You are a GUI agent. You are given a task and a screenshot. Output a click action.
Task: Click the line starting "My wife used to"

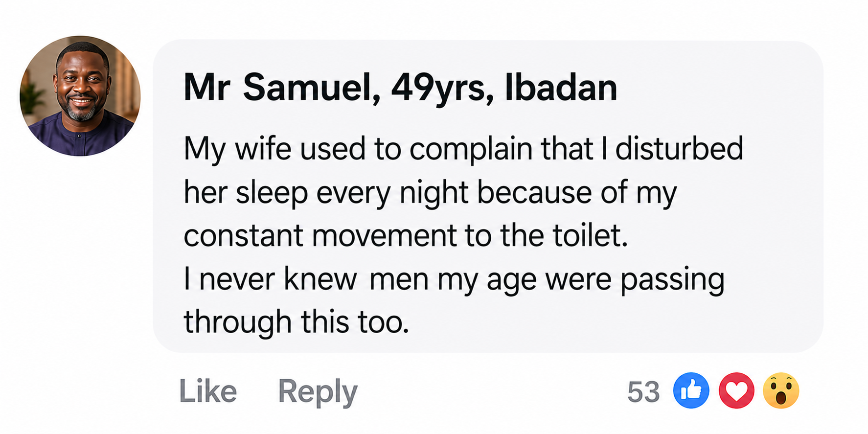463,149
